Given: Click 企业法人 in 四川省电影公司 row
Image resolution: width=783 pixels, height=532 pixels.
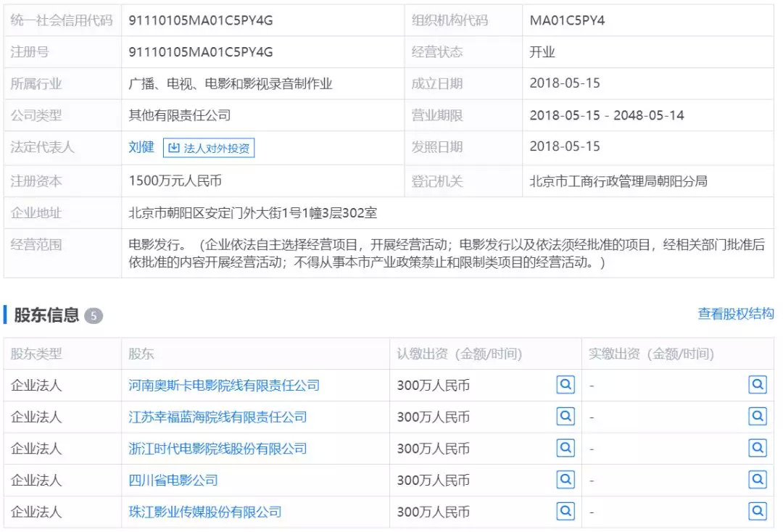Looking at the screenshot, I should click(x=36, y=480).
